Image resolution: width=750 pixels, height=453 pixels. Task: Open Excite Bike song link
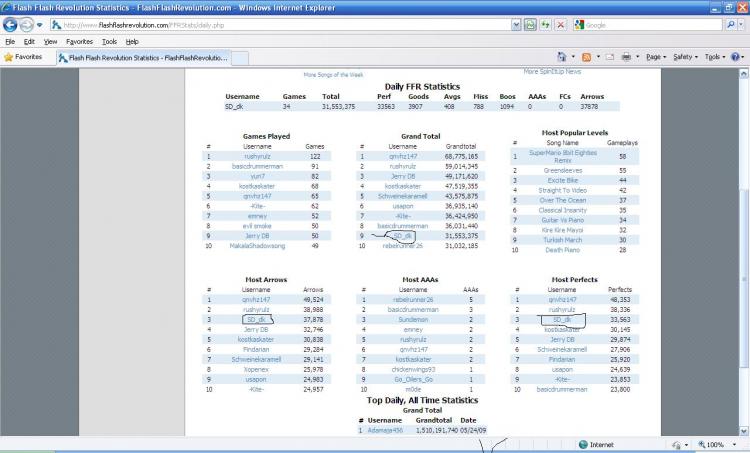click(x=563, y=180)
